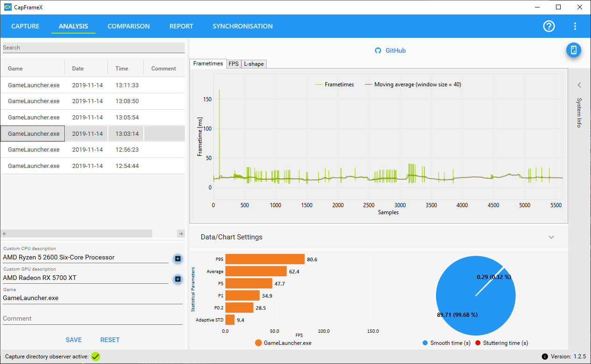
Task: Click the Data/Chart Settings header label
Action: click(232, 237)
